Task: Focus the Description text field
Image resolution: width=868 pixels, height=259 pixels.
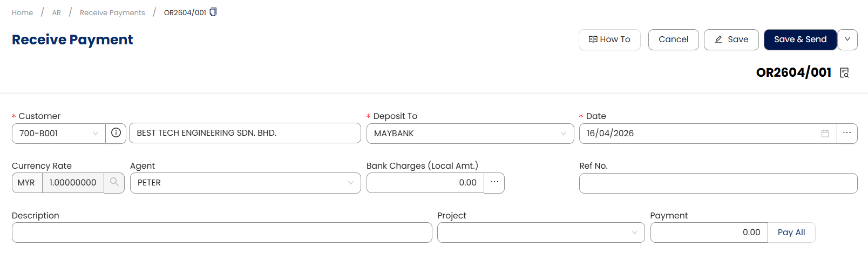Action: tap(222, 233)
